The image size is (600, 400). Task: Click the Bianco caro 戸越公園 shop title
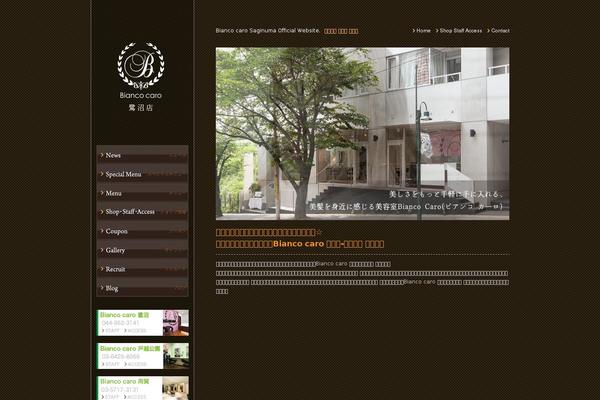coord(130,349)
